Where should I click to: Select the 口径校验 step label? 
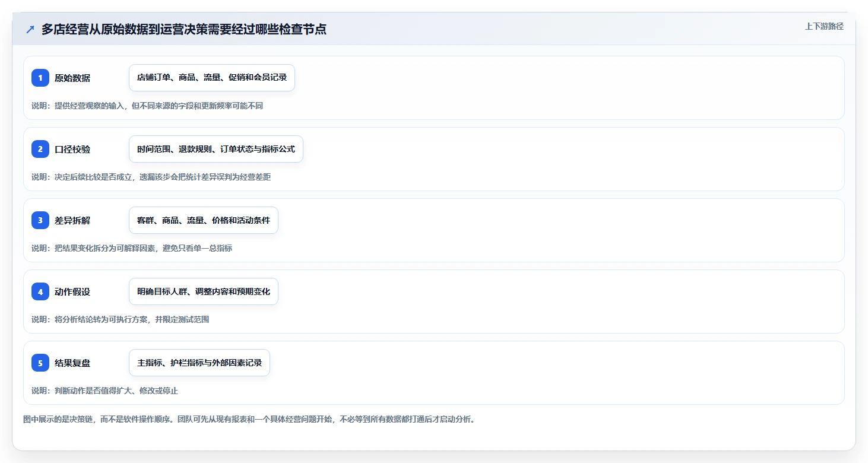[72, 149]
